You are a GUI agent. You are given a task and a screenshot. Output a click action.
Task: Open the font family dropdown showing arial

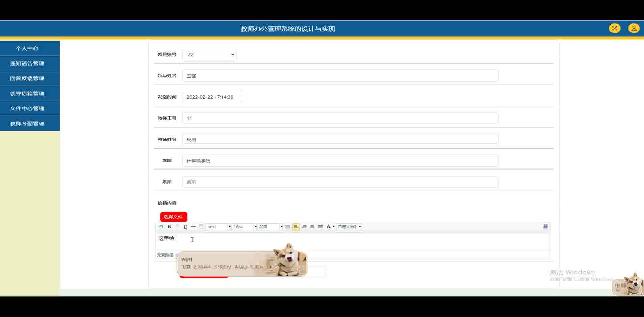point(219,227)
